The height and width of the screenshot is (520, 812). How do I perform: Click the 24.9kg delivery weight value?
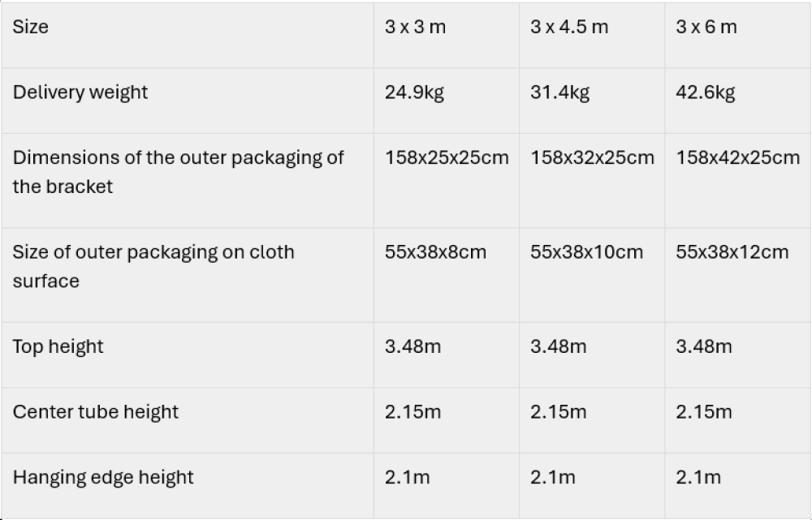point(414,92)
